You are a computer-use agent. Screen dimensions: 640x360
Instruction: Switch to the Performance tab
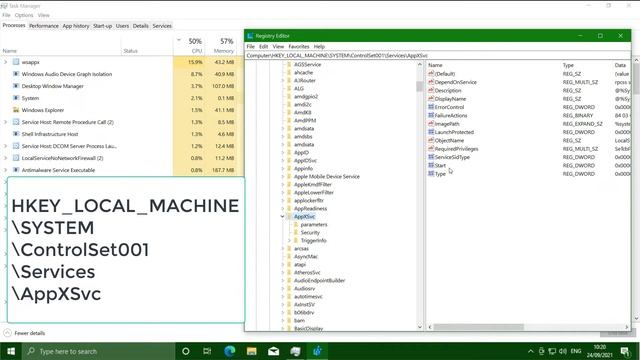(x=44, y=26)
